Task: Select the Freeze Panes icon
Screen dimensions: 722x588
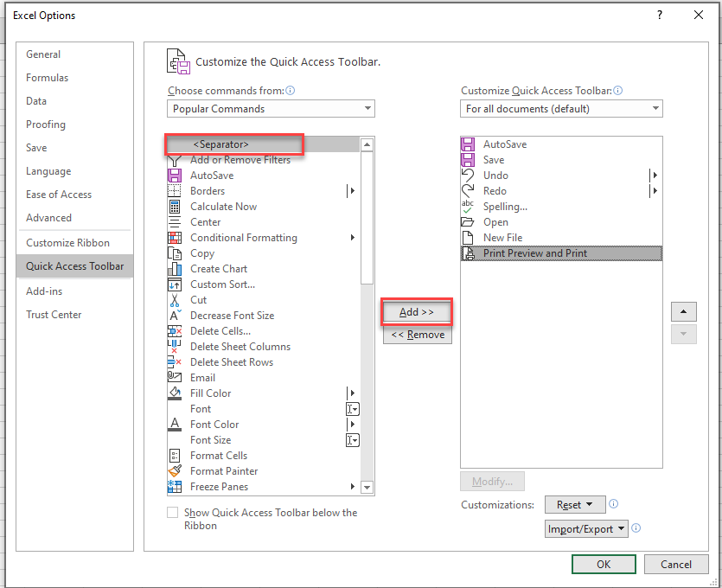Action: tap(175, 487)
